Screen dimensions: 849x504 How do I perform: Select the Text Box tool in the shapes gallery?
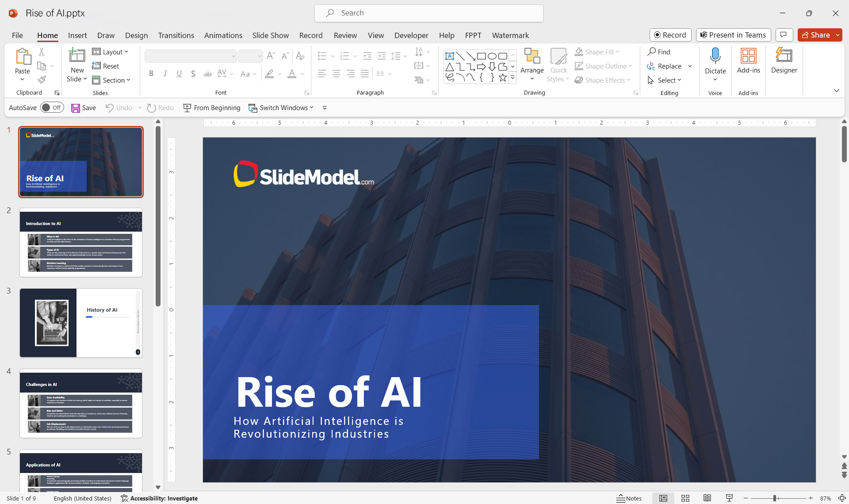(450, 56)
